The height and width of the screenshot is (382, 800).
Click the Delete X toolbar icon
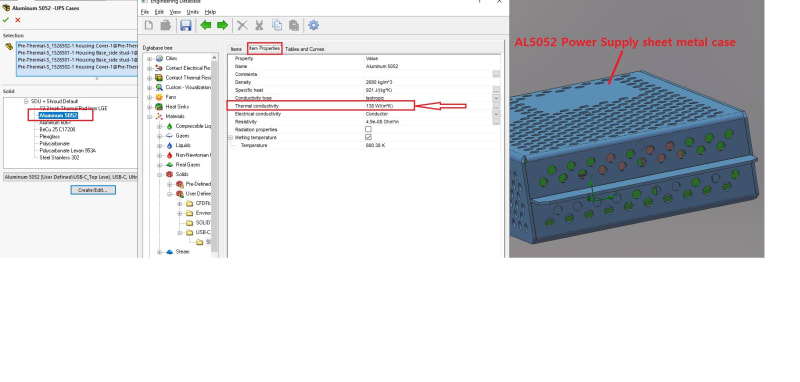[242, 26]
